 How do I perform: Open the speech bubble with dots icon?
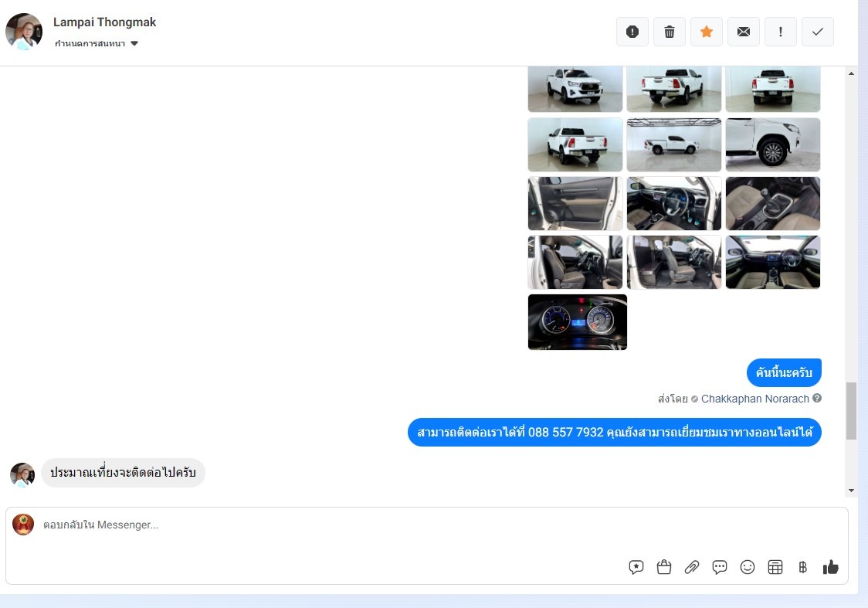tap(720, 567)
